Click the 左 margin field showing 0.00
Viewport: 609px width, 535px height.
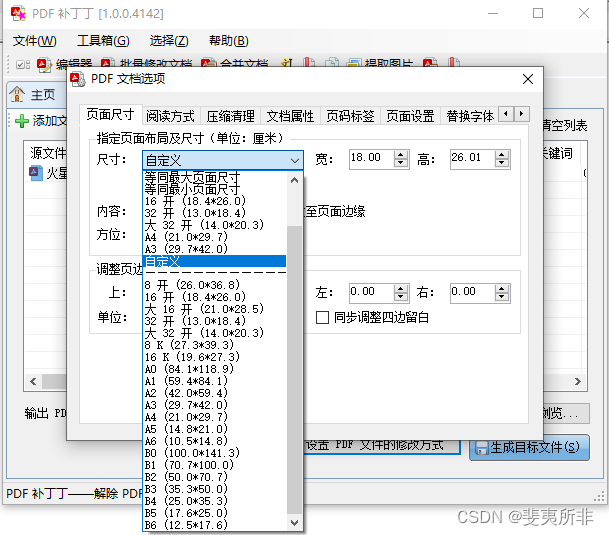pyautogui.click(x=371, y=293)
